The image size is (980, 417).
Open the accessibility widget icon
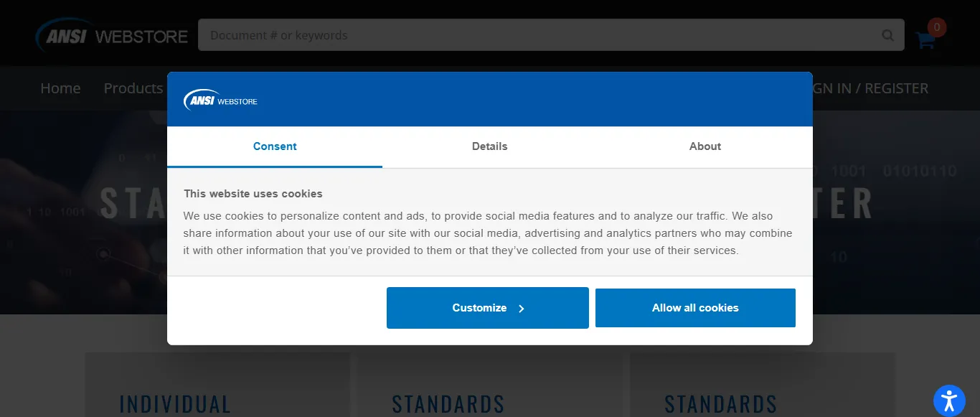pyautogui.click(x=948, y=400)
